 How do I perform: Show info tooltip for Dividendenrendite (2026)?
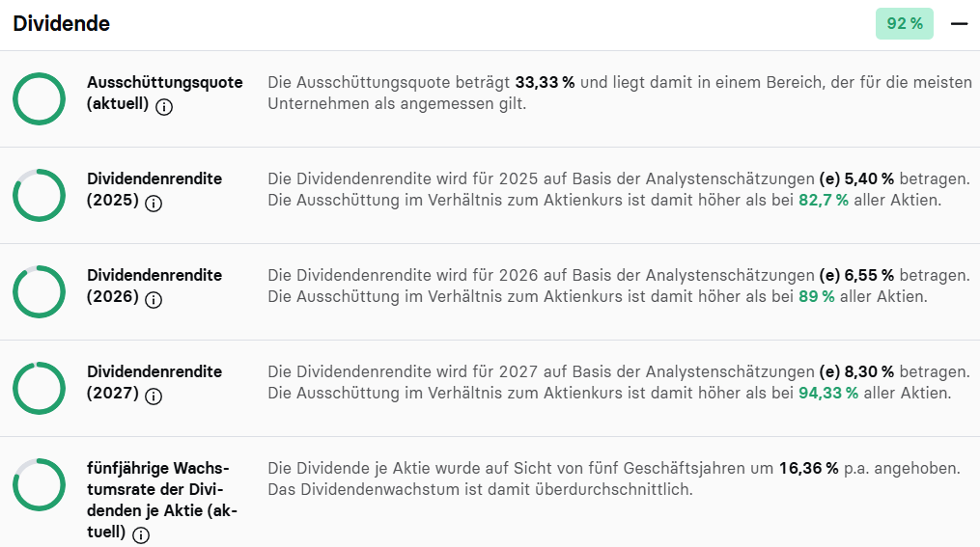pyautogui.click(x=154, y=300)
